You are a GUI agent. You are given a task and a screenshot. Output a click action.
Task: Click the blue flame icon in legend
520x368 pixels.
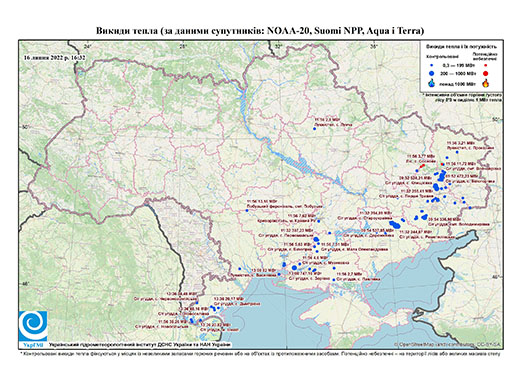pyautogui.click(x=432, y=83)
